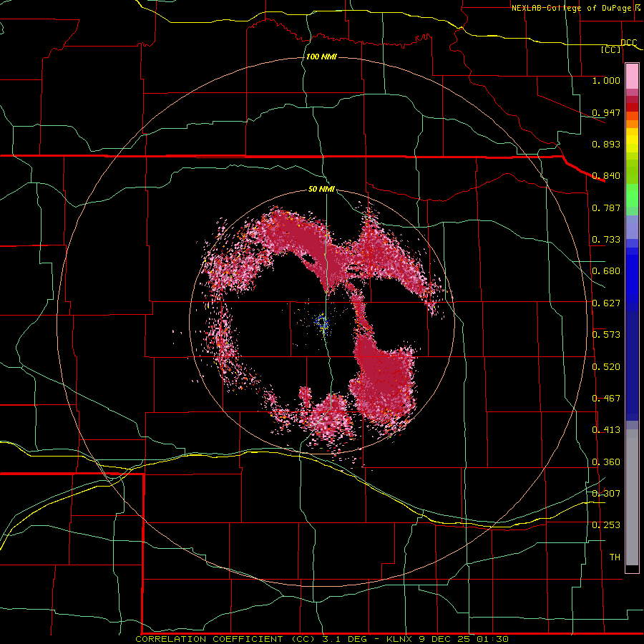Select the 0.787 scale value
The image size is (644, 644).
point(606,208)
